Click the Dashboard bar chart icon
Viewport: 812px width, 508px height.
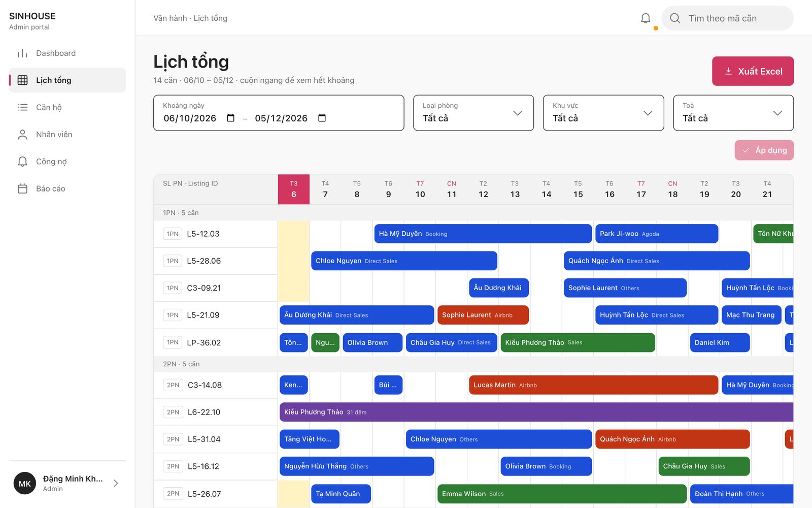[x=22, y=53]
